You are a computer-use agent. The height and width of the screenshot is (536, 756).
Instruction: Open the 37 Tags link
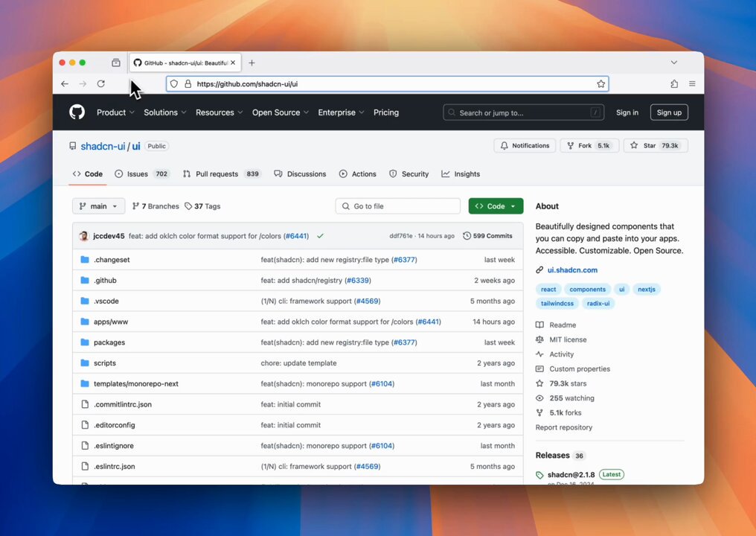coord(202,206)
